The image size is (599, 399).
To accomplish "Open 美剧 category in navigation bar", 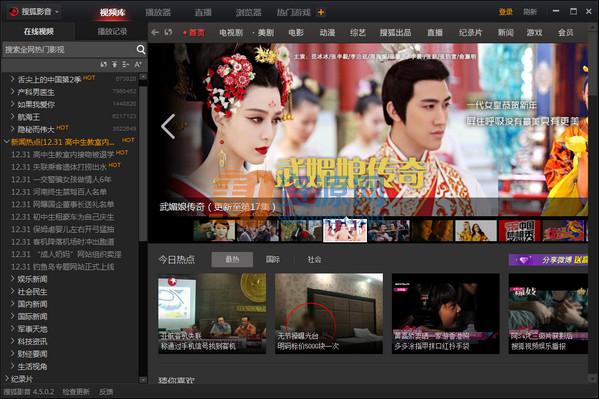I will point(266,33).
